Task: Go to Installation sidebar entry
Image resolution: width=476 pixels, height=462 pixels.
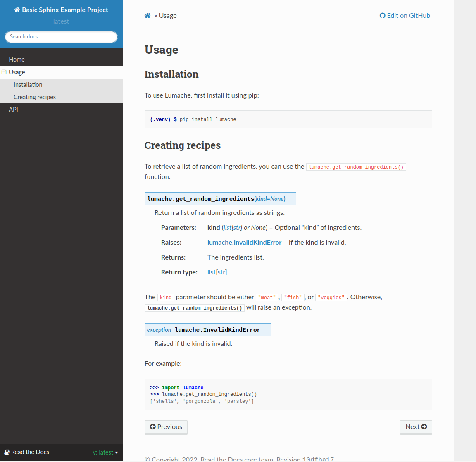Action: pos(61,85)
